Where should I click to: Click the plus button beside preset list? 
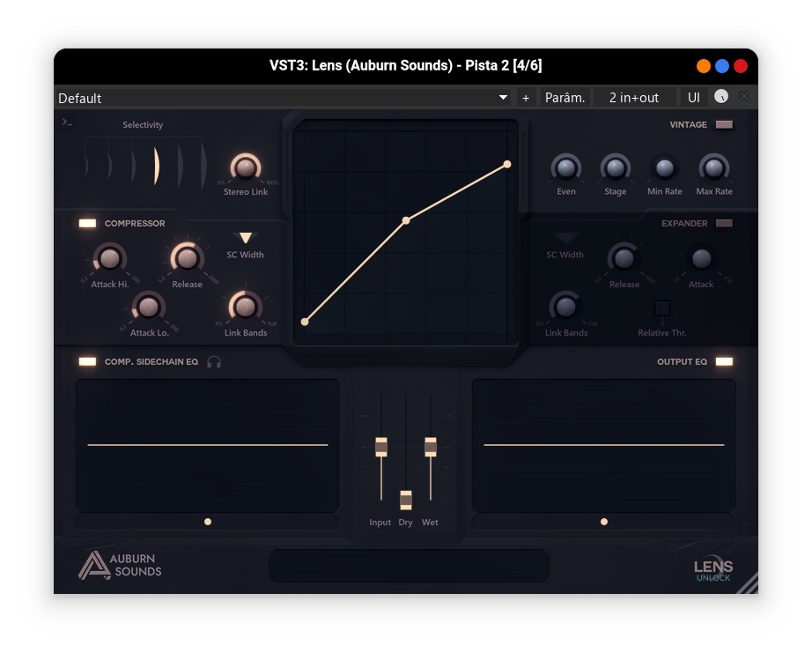526,98
